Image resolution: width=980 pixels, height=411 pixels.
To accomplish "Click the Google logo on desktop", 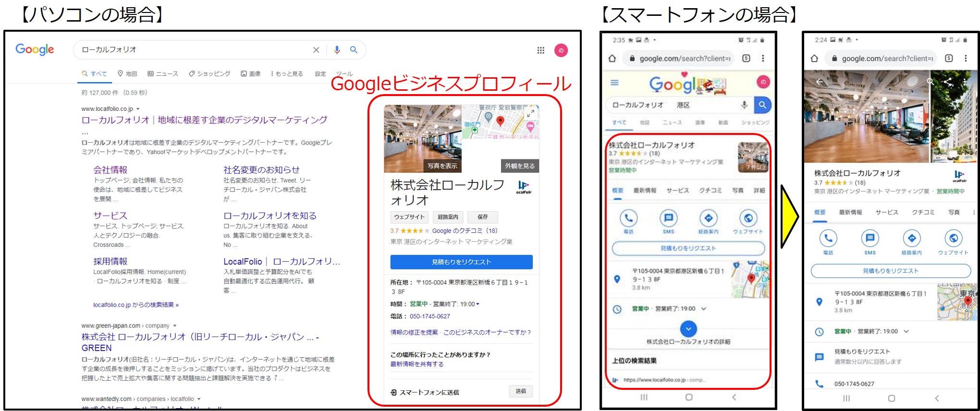I will click(x=35, y=49).
